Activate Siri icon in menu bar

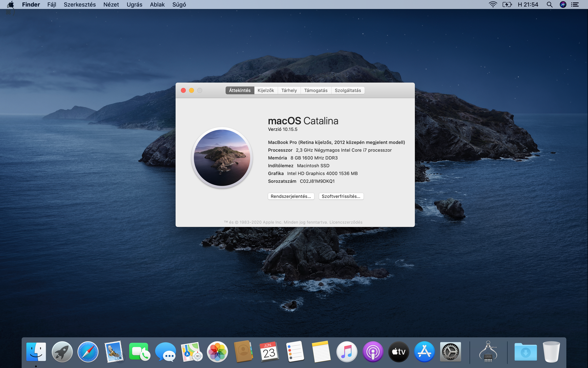point(563,4)
